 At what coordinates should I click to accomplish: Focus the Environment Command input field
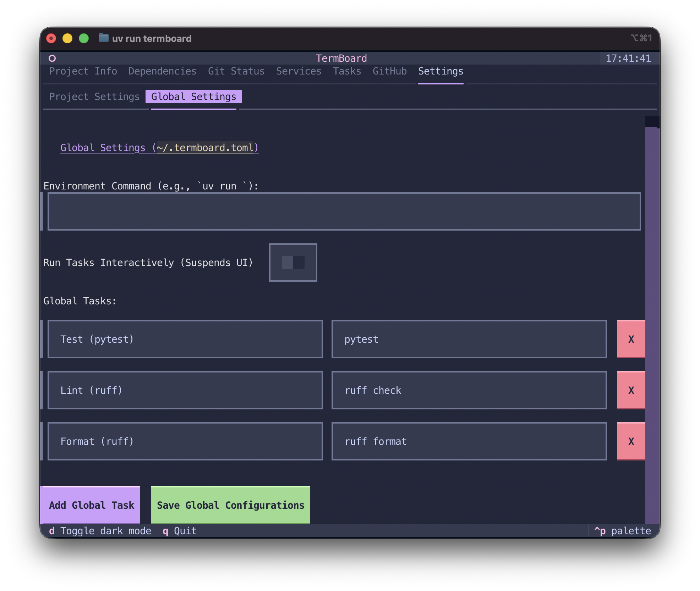pyautogui.click(x=344, y=211)
